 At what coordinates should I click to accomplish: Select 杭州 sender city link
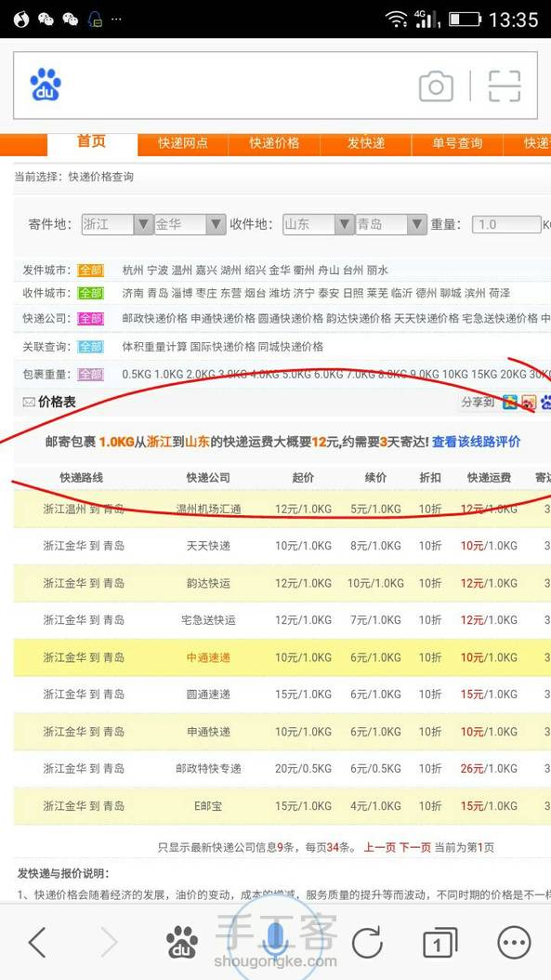(133, 271)
